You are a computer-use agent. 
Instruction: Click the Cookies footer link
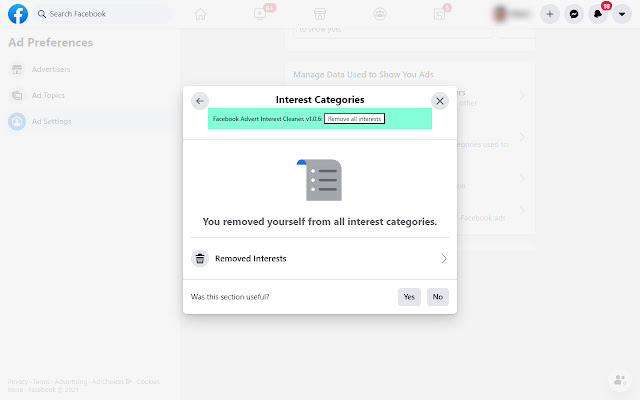(x=148, y=382)
